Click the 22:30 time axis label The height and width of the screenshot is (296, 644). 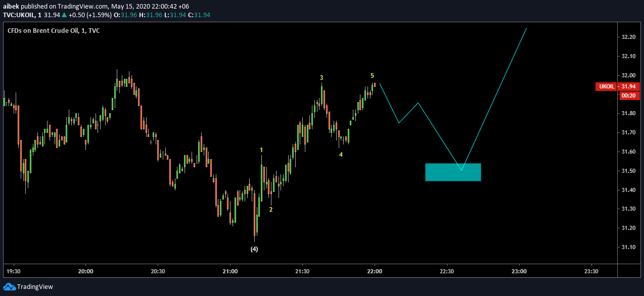(447, 271)
